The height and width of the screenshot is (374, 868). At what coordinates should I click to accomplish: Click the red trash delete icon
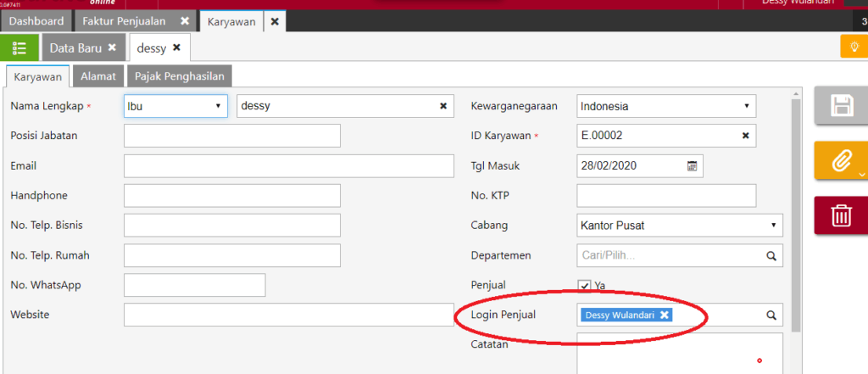pos(841,215)
